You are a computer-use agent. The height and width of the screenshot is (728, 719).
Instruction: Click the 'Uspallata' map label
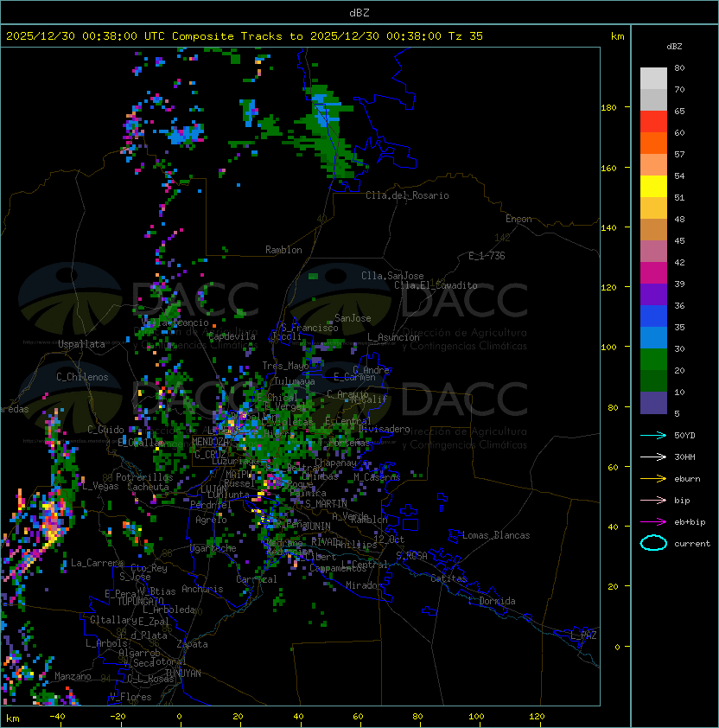[x=82, y=344]
